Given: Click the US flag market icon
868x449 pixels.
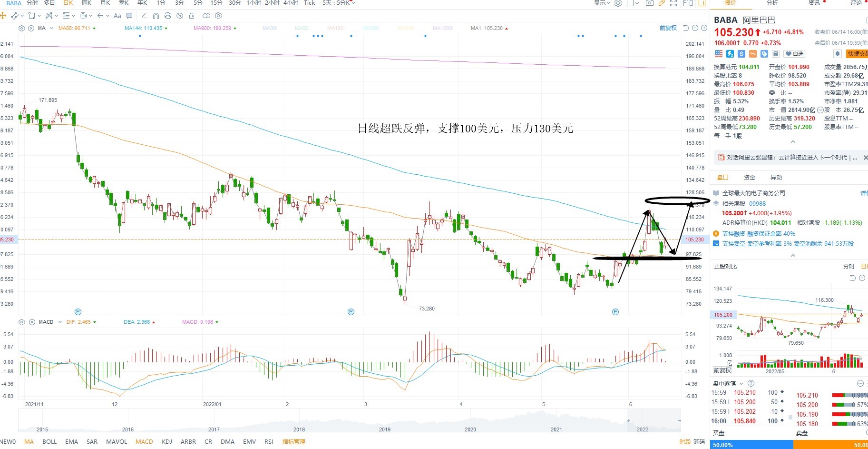Looking at the screenshot, I should pyautogui.click(x=719, y=54).
